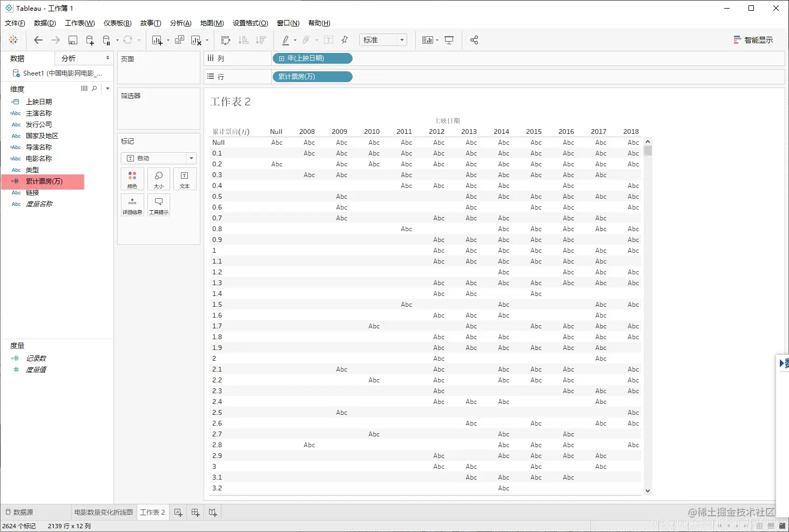Duplicate the sheet using the toolbar icon
This screenshot has width=789, height=532.
click(179, 40)
